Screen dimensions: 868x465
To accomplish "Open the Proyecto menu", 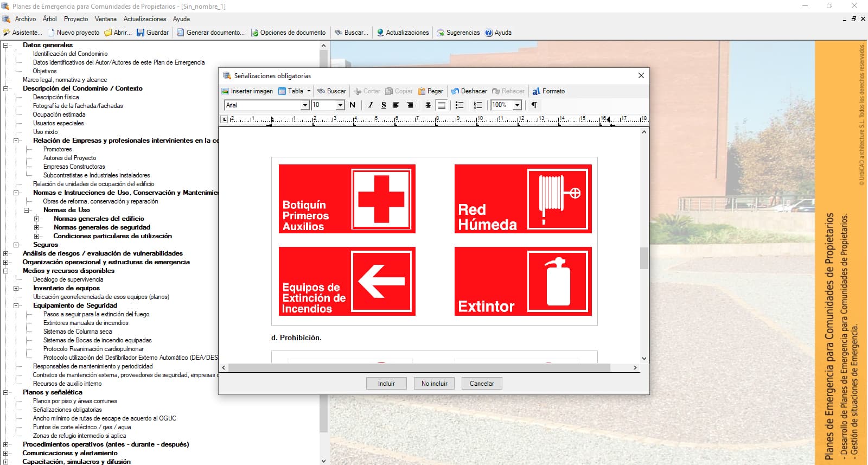I will click(75, 19).
